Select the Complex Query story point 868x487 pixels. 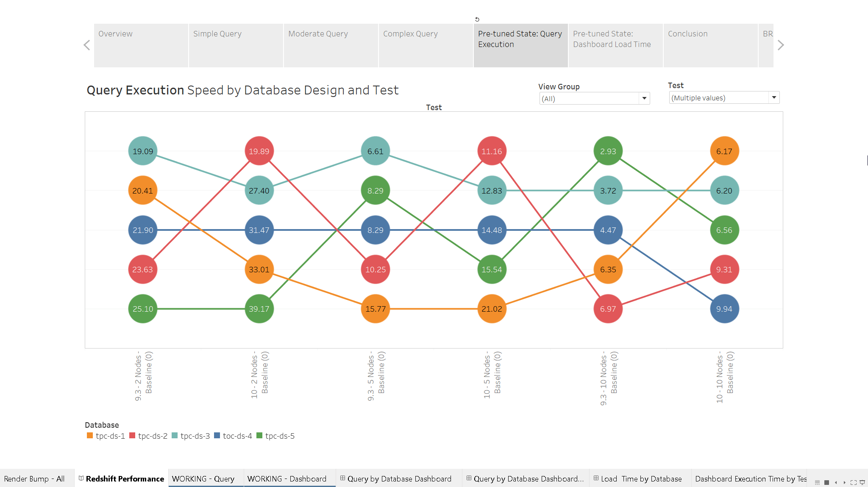click(x=426, y=45)
